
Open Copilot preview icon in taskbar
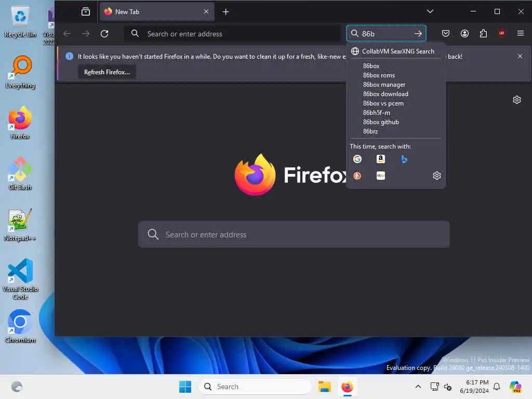pos(516,387)
